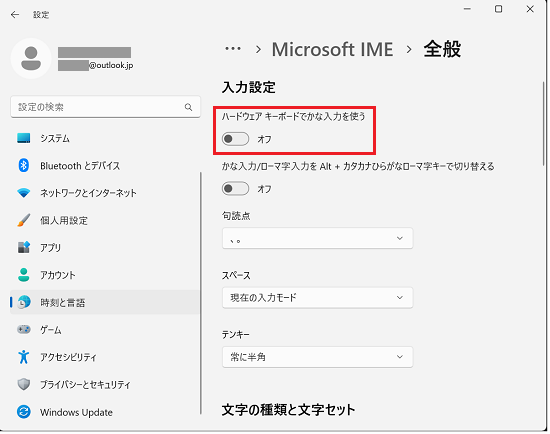Click Microsoft IME breadcrumb link
The width and height of the screenshot is (550, 434).
tap(332, 49)
